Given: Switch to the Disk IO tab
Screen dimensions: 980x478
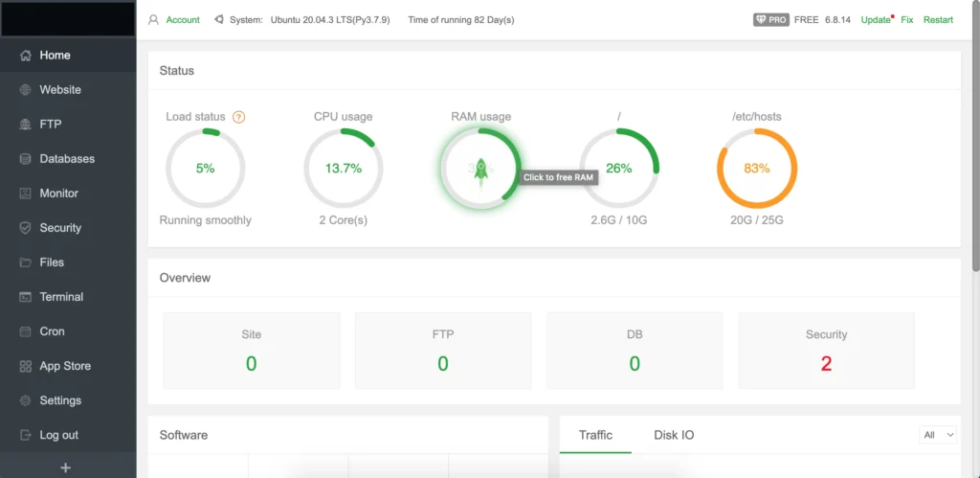Looking at the screenshot, I should (x=674, y=435).
